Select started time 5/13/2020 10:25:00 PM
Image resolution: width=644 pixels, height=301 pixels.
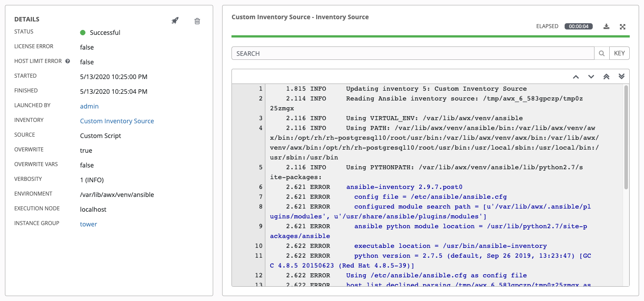coord(114,77)
